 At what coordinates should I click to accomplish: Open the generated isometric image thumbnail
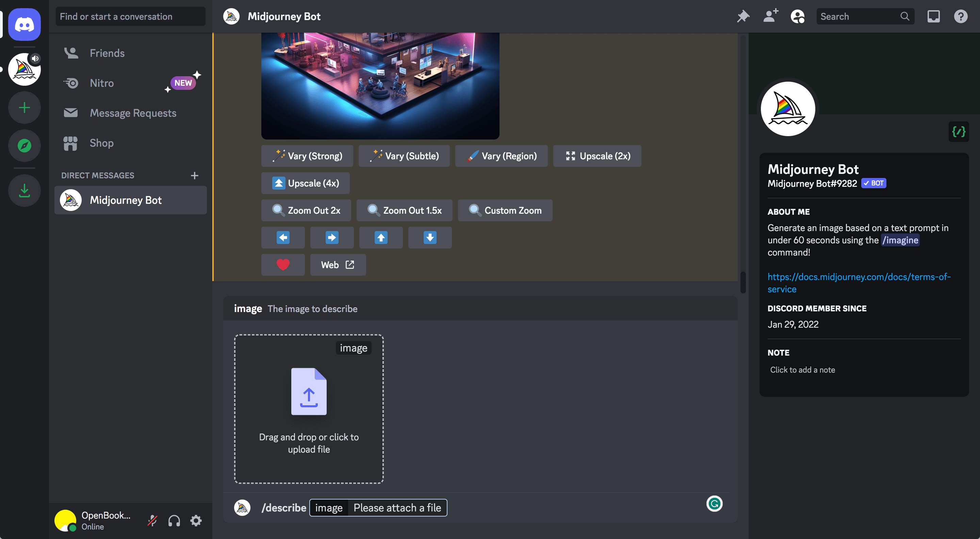380,86
